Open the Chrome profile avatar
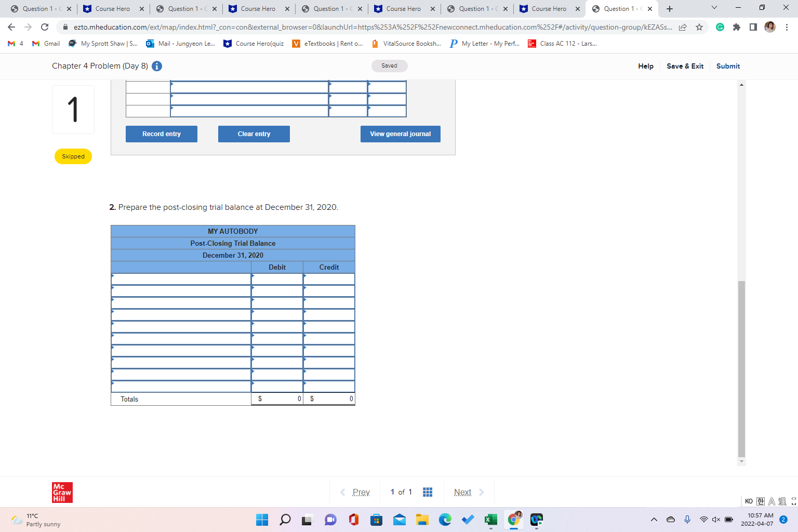798x532 pixels. click(x=770, y=27)
